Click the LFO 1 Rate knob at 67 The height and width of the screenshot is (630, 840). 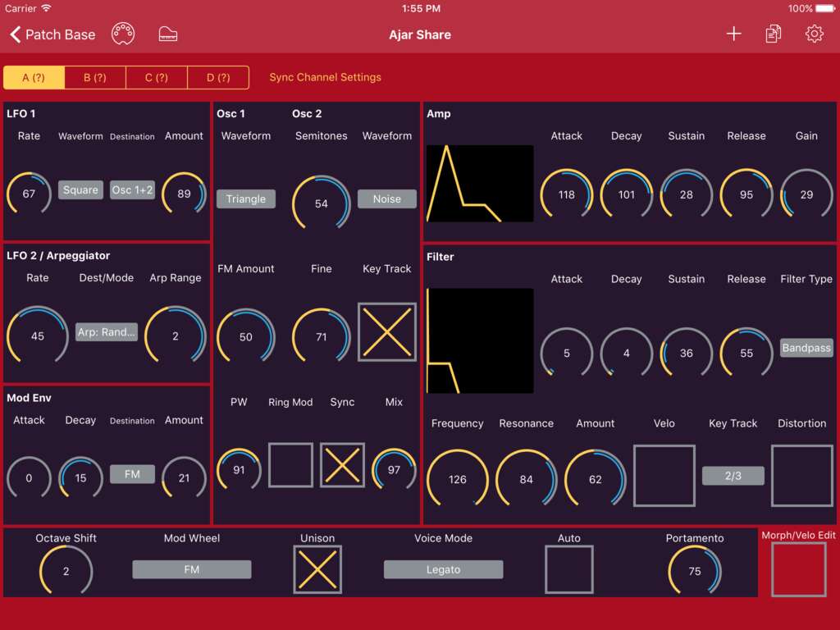tap(29, 194)
